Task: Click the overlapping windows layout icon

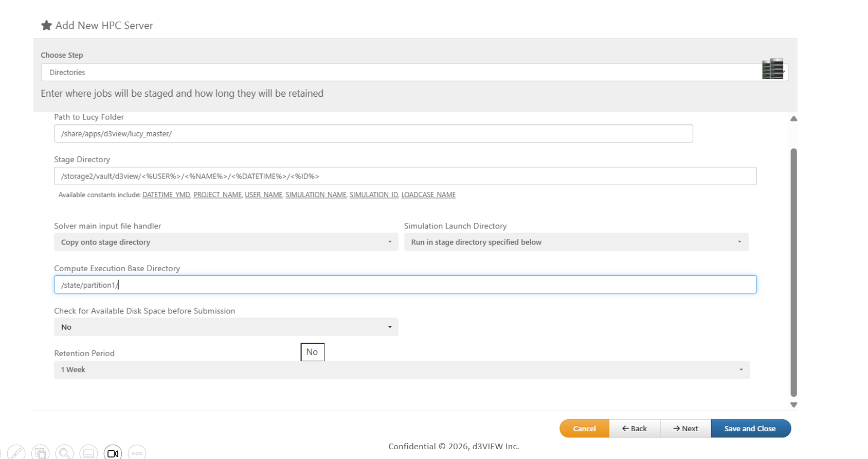Action: (40, 453)
